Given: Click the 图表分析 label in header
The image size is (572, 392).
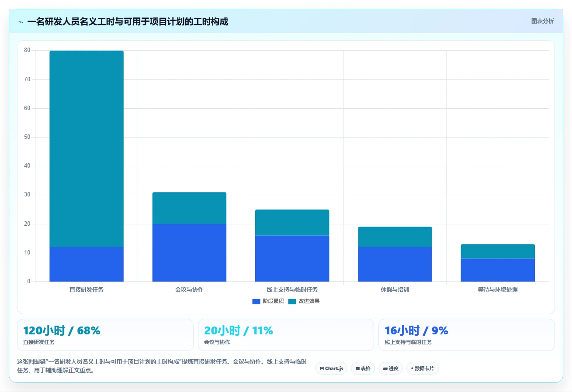Looking at the screenshot, I should pyautogui.click(x=542, y=21).
